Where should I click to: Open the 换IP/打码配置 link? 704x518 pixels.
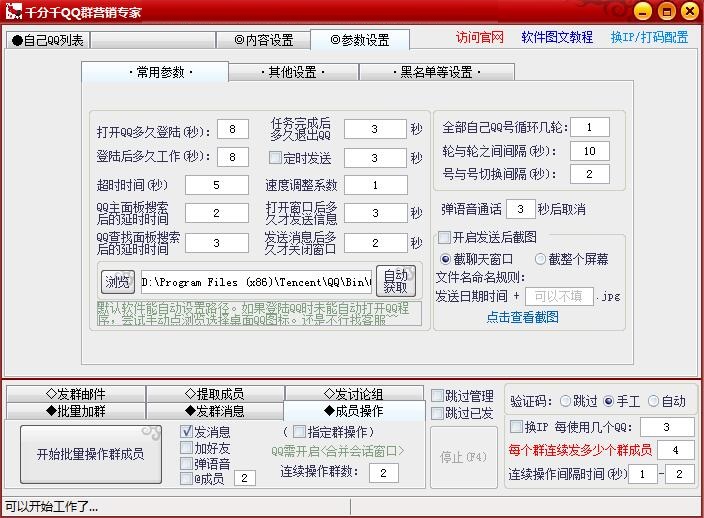(x=649, y=37)
